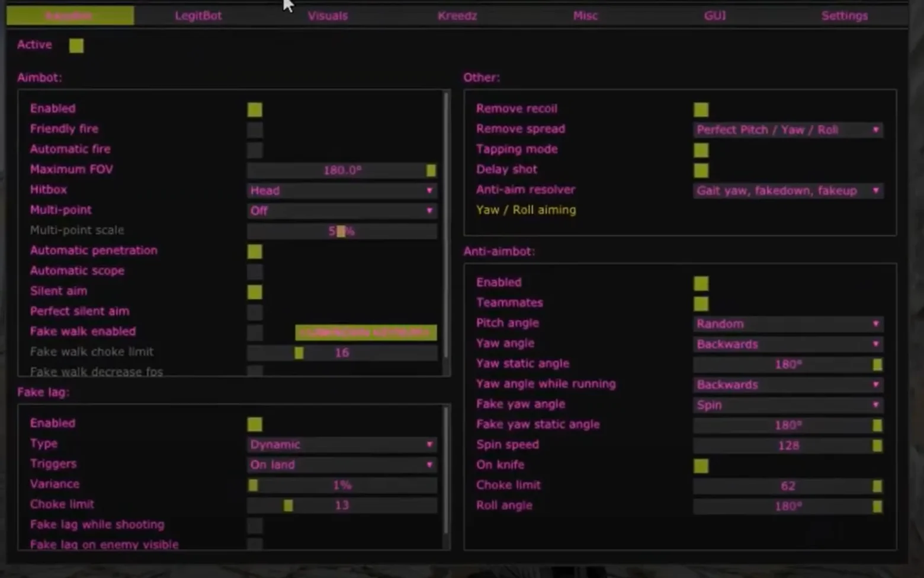Screen dimensions: 924x578
Task: Click the yellow key button beside Fake walk enabled
Action: (366, 333)
